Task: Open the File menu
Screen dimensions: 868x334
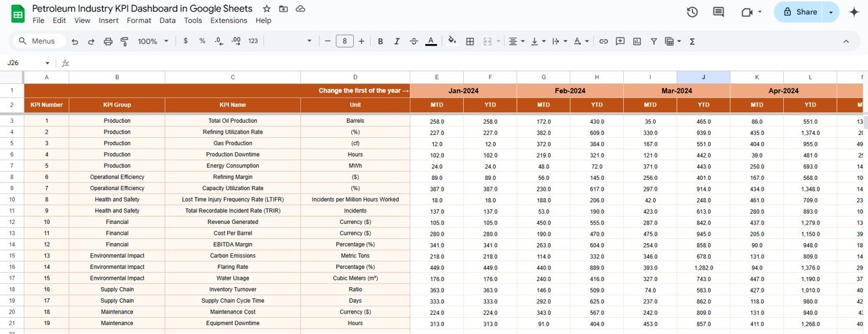Action: [39, 20]
